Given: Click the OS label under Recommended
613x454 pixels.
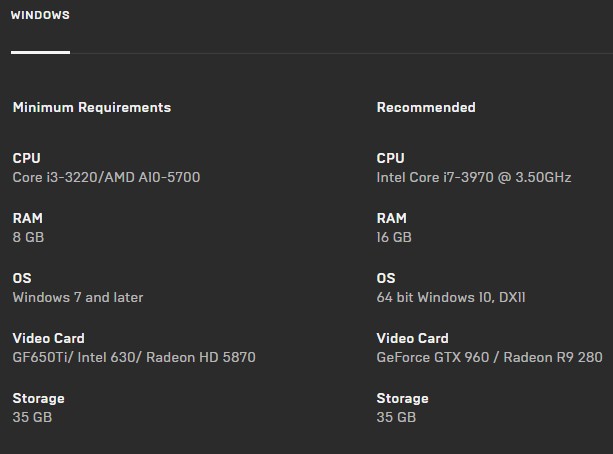Looking at the screenshot, I should [386, 278].
